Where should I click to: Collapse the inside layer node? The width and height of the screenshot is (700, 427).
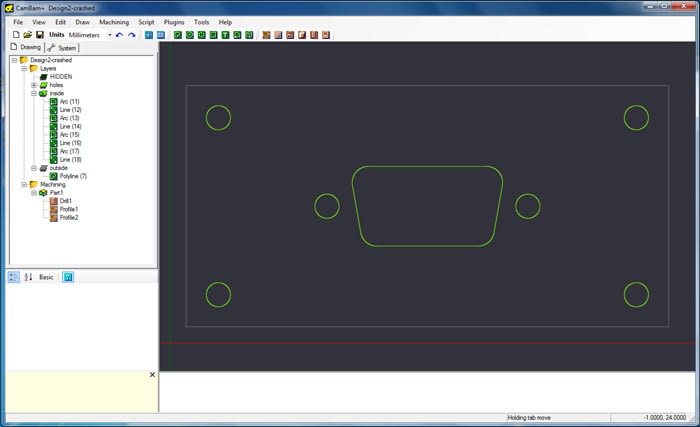point(34,93)
